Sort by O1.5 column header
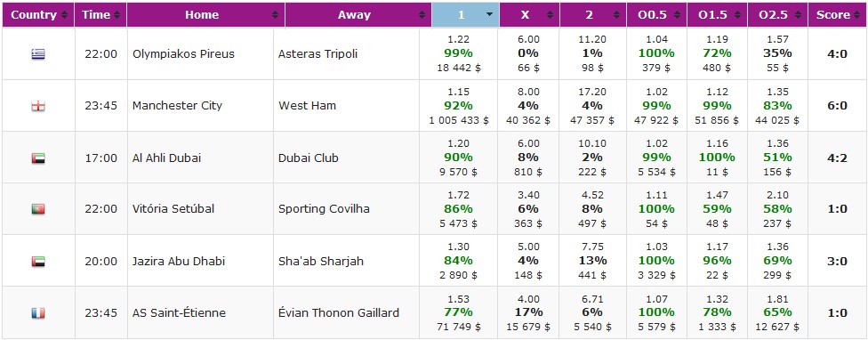Image resolution: width=868 pixels, height=340 pixels. 717,15
